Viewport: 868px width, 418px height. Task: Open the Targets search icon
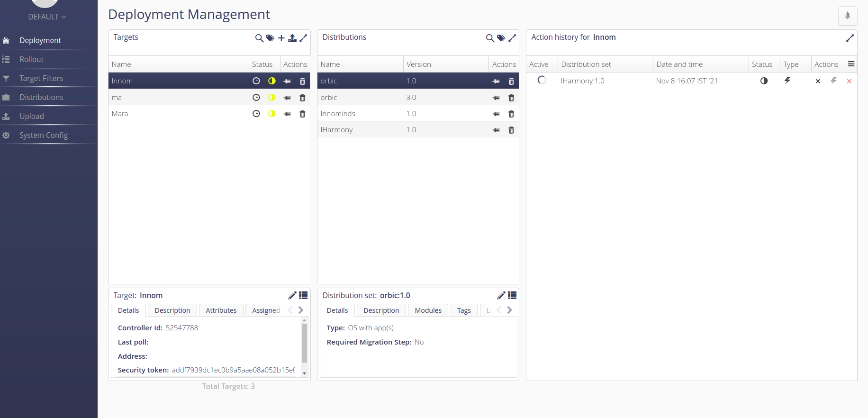(259, 38)
